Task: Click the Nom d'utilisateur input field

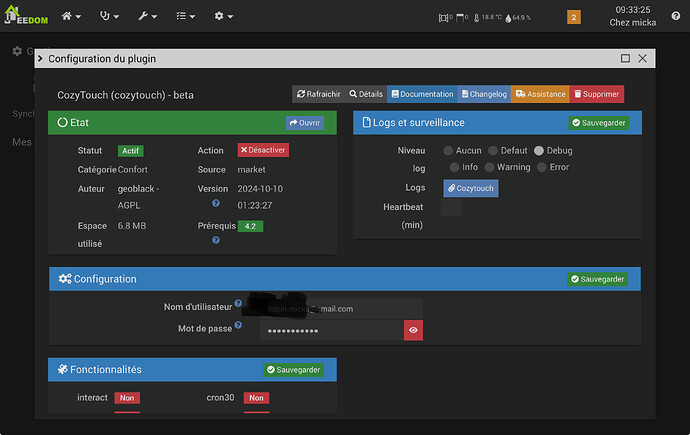Action: point(341,308)
